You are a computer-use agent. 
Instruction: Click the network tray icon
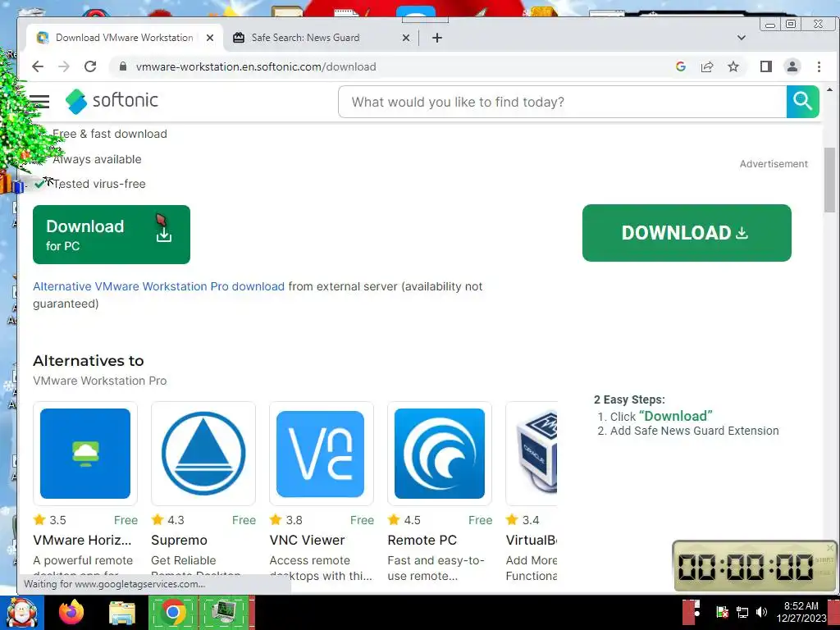[x=742, y=612]
